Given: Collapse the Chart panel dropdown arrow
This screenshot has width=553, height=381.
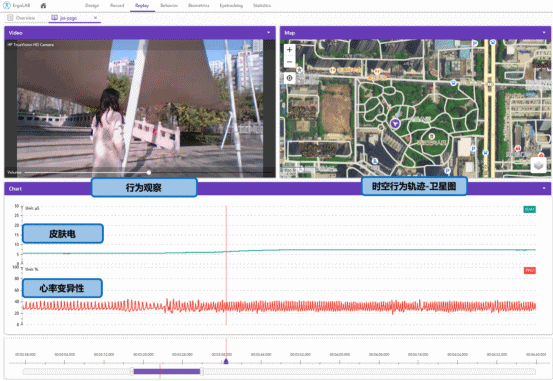Looking at the screenshot, I should (x=544, y=188).
